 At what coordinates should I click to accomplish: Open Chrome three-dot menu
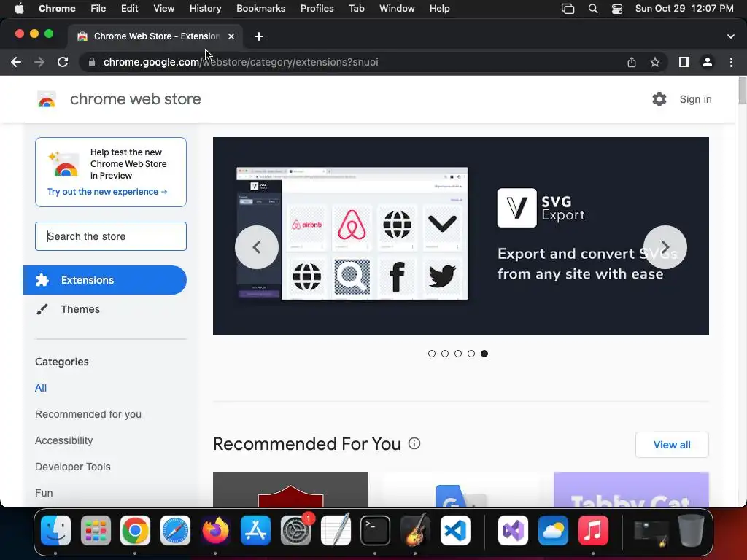coord(731,62)
